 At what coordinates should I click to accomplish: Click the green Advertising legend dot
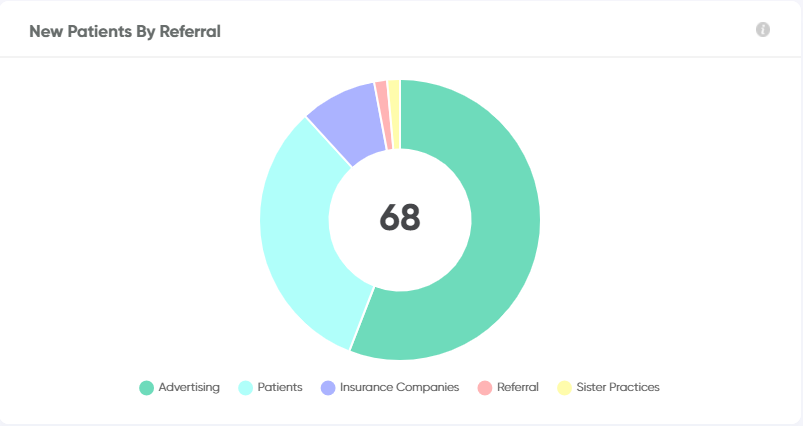[x=146, y=388]
